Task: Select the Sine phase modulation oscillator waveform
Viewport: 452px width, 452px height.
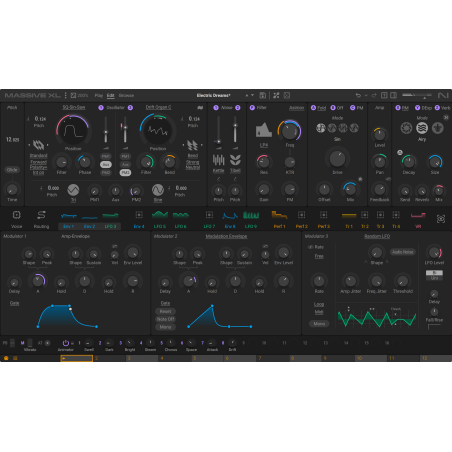Action: tap(158, 190)
